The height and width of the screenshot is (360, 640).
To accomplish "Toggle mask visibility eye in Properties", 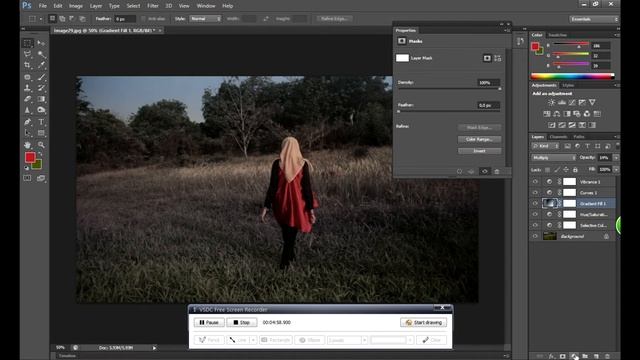I will coord(484,171).
